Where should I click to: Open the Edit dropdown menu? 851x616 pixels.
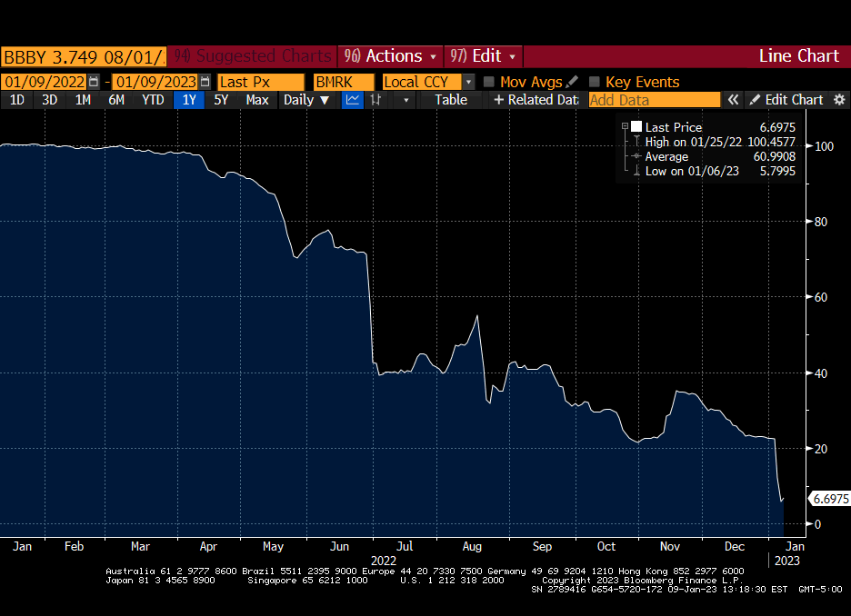point(483,55)
